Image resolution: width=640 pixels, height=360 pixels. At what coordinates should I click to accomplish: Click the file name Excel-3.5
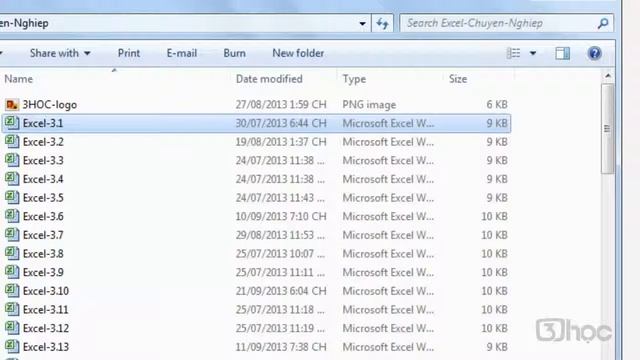pyautogui.click(x=43, y=198)
